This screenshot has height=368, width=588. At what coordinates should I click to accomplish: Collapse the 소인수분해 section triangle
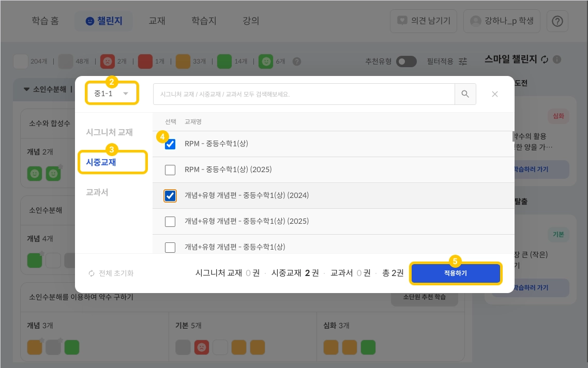tap(26, 89)
